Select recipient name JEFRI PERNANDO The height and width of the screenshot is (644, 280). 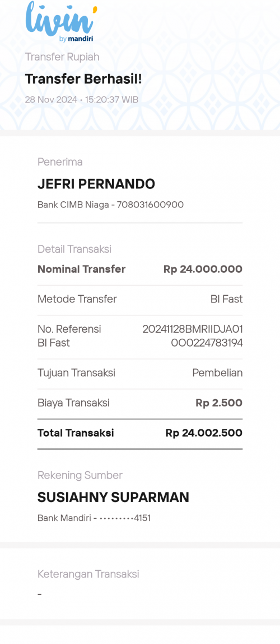coord(96,184)
